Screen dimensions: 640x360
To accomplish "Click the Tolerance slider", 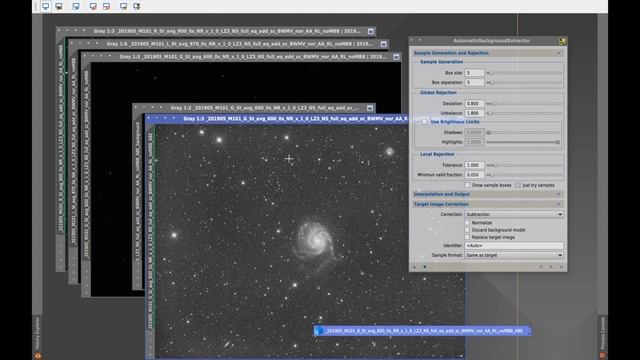I will [524, 165].
